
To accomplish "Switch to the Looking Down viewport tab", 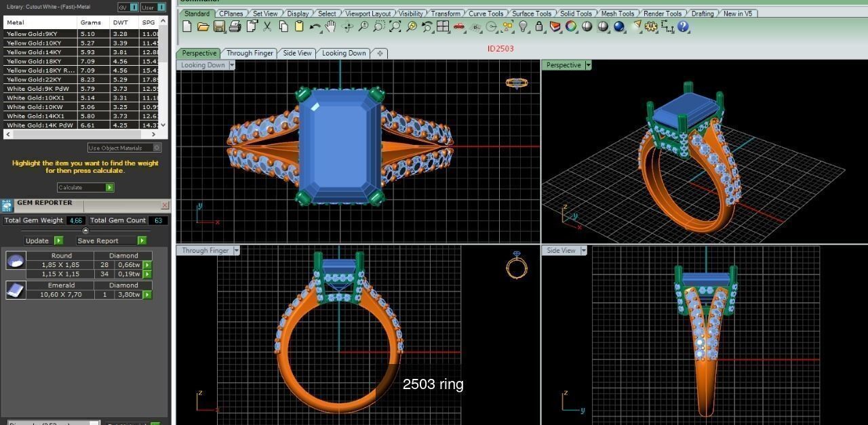I will pos(344,53).
